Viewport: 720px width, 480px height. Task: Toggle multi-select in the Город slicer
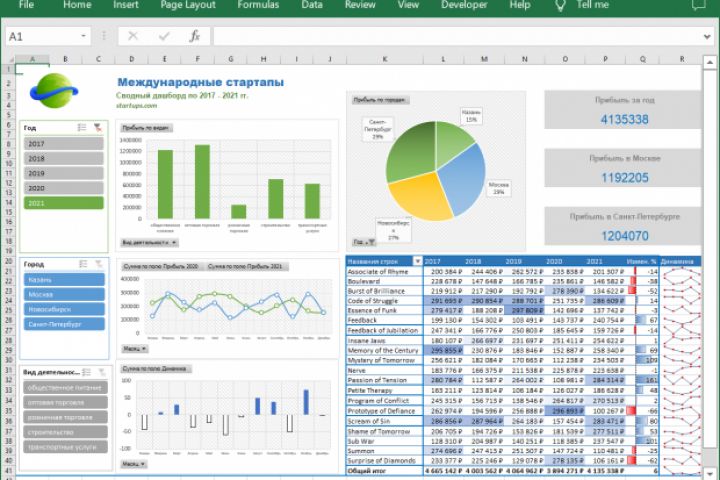[83, 264]
